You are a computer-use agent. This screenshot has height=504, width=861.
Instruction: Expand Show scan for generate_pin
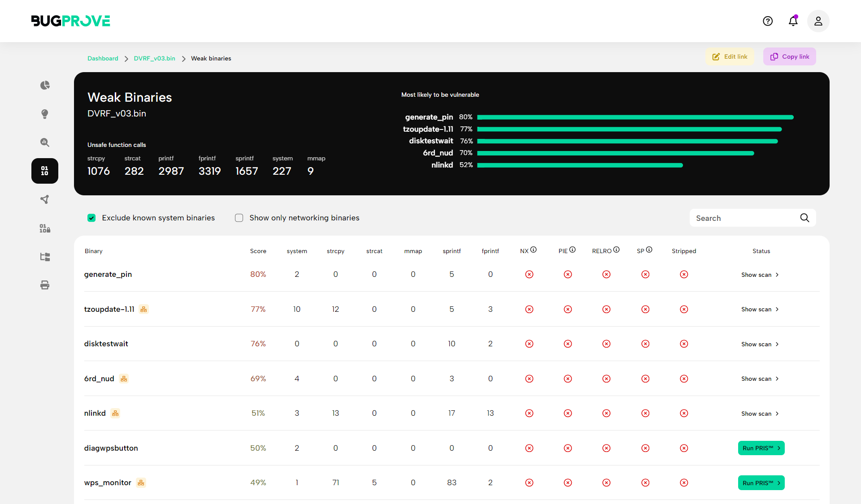(x=760, y=275)
